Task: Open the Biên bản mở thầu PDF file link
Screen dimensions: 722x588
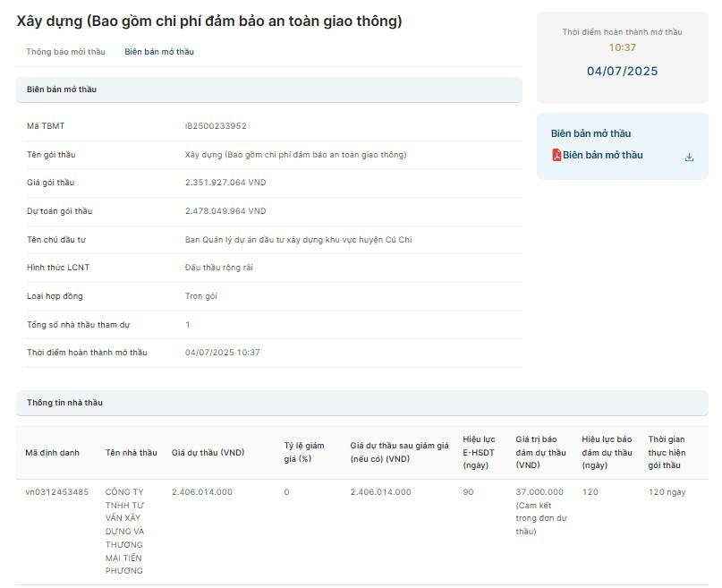Action: (x=602, y=156)
